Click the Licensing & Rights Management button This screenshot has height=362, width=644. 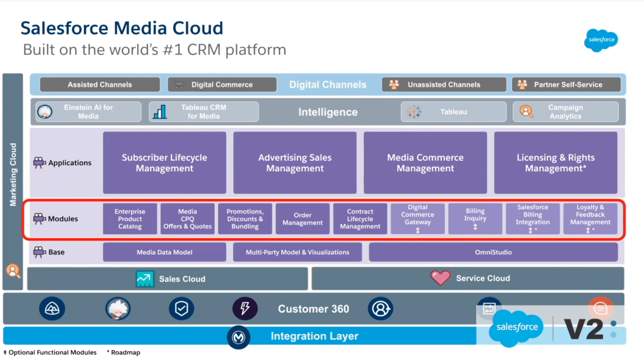tap(555, 163)
